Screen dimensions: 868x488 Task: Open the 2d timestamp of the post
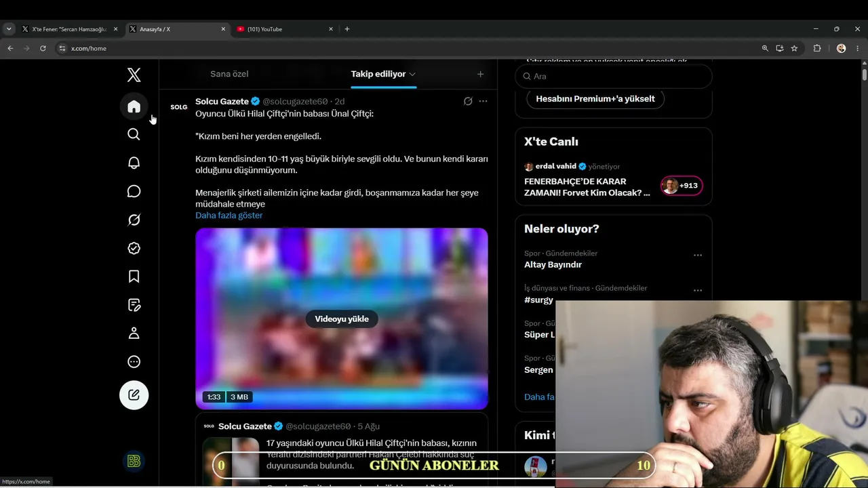click(x=340, y=101)
